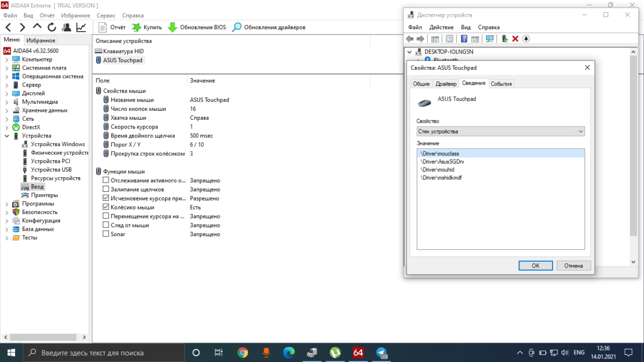
Task: Open Обновления BIOS
Action: pyautogui.click(x=197, y=27)
